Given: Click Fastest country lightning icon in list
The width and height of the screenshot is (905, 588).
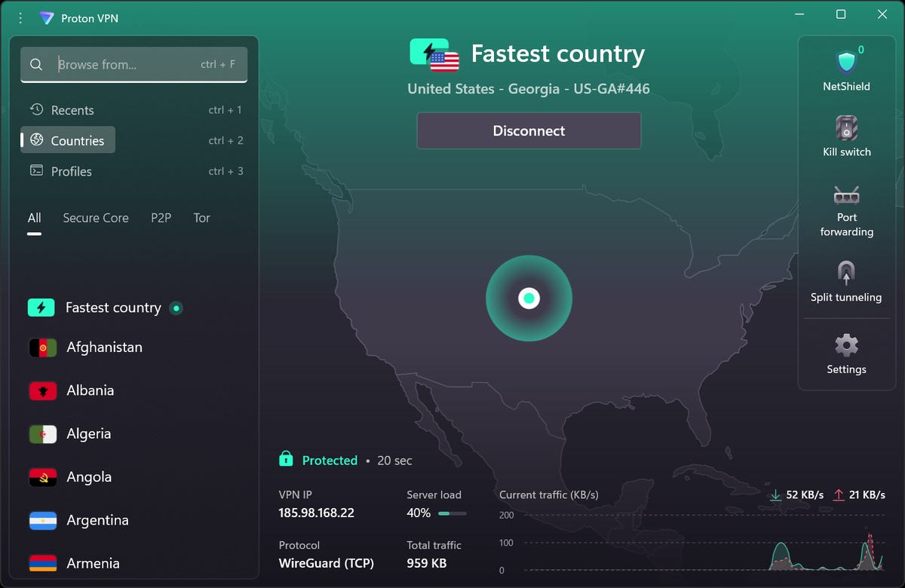Looking at the screenshot, I should click(41, 308).
